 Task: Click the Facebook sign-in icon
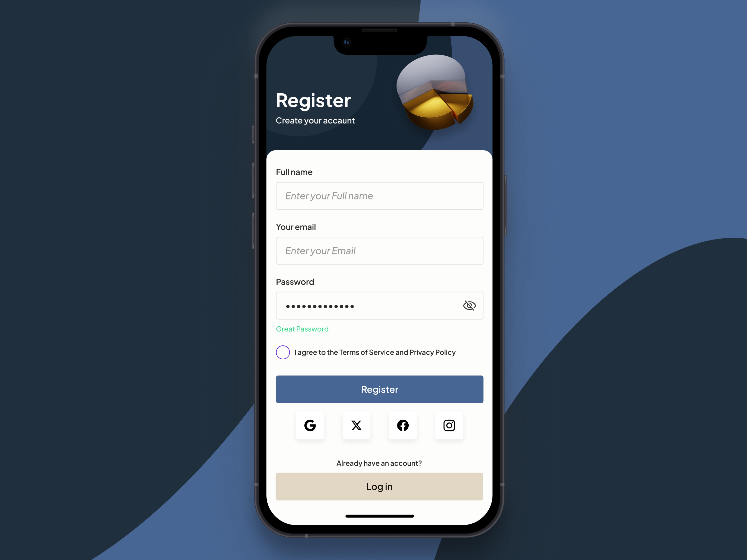point(402,425)
